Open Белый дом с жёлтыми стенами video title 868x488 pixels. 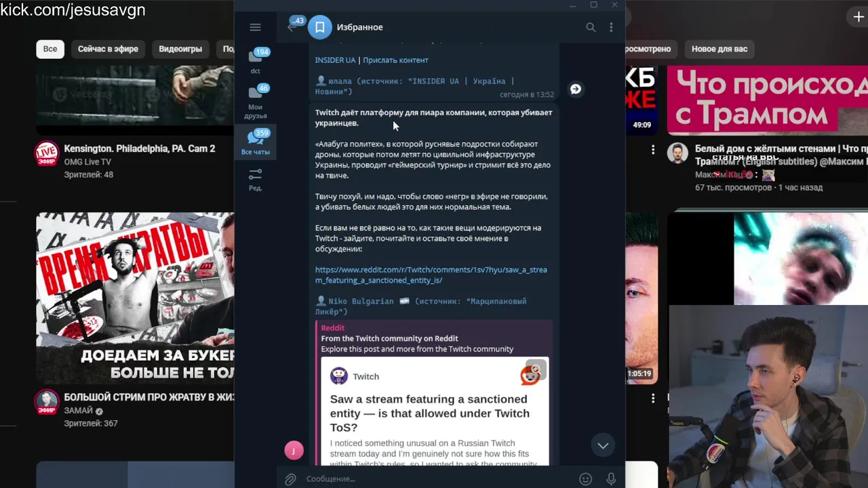pyautogui.click(x=781, y=155)
